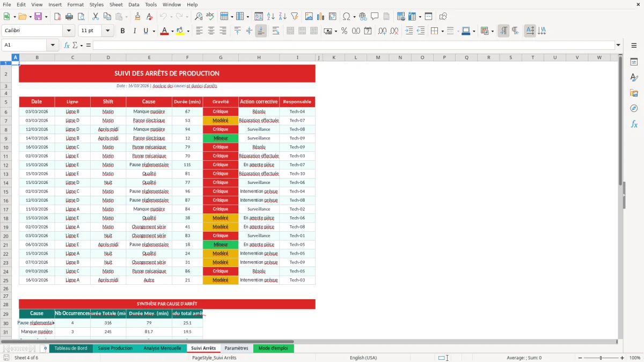Open the Calibri font name dropdown
644x362 pixels.
click(68, 31)
